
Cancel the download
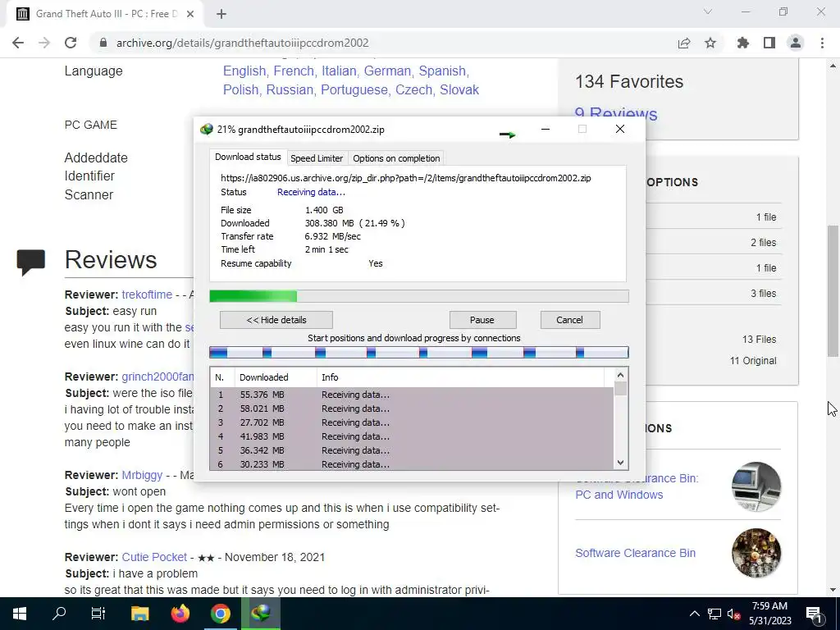570,320
